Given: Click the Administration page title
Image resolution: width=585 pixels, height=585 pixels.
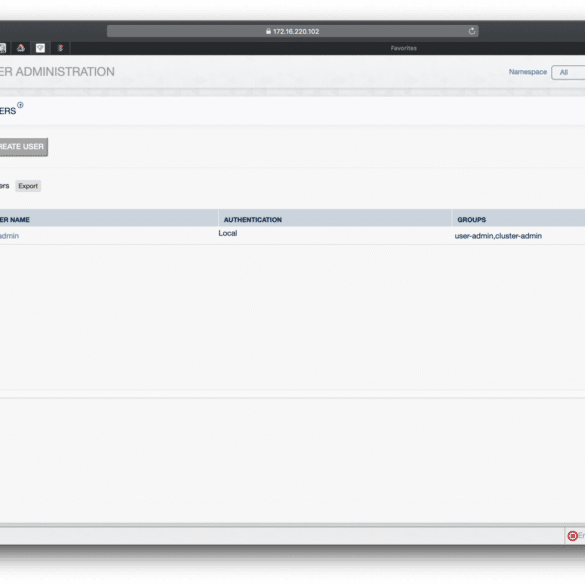Looking at the screenshot, I should tap(57, 72).
